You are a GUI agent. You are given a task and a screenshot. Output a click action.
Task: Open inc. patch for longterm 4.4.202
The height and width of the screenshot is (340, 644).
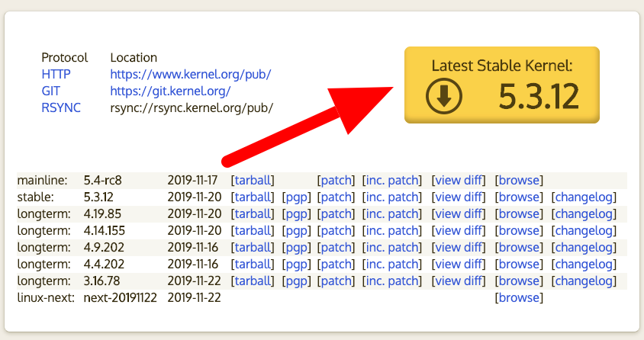click(392, 265)
